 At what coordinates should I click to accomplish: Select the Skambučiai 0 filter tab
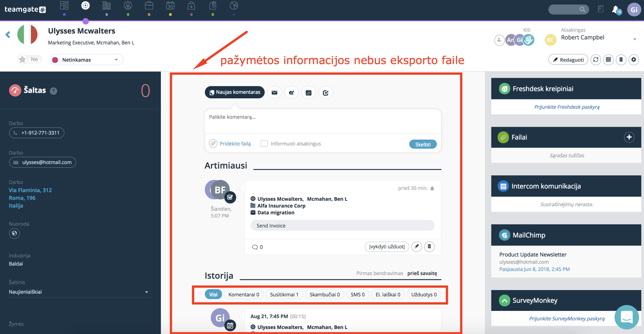(325, 295)
